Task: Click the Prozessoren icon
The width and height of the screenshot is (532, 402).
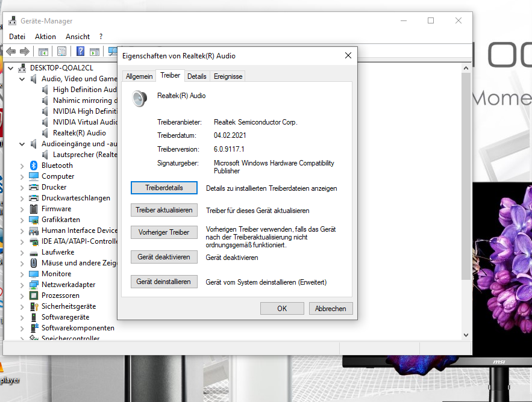Action: [x=34, y=295]
